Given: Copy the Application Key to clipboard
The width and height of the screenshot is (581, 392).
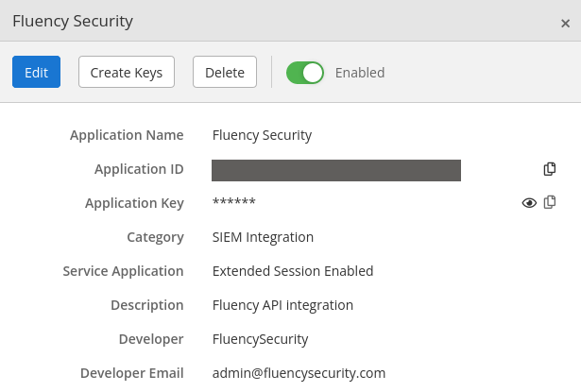Looking at the screenshot, I should click(550, 202).
